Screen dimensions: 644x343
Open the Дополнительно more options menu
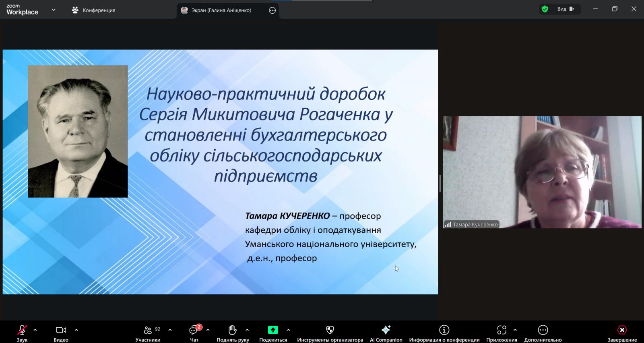[543, 331]
